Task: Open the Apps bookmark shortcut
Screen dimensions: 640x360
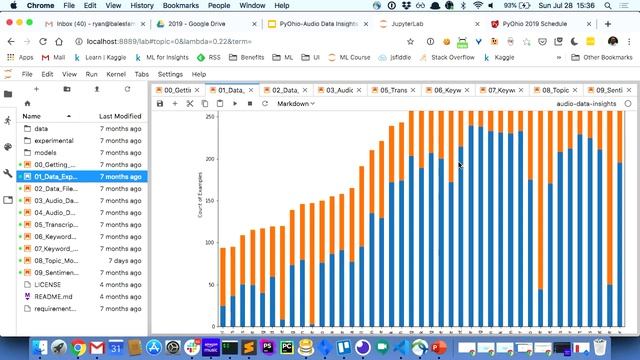Action: pos(20,58)
